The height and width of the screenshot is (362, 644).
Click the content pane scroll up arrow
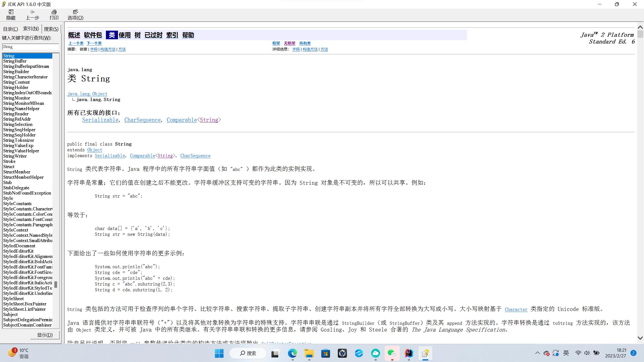coord(640,27)
